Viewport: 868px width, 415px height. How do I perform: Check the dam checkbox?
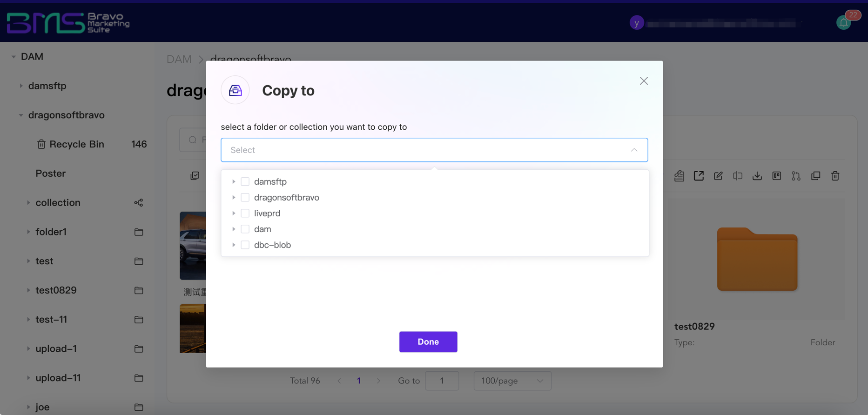(245, 229)
